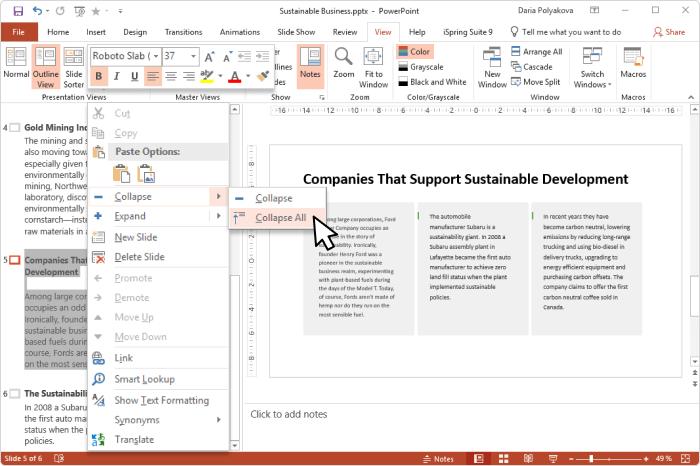Open highlight color dropdown arrow
This screenshot has width=700, height=466.
tap(220, 76)
